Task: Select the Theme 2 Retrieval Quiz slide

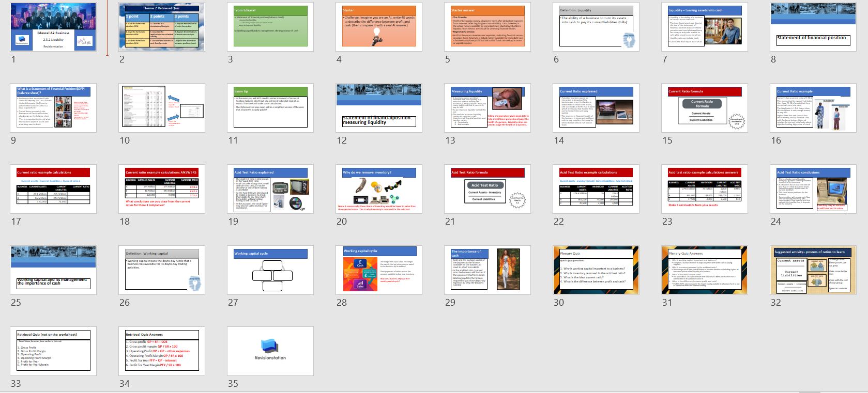Action: 162,27
